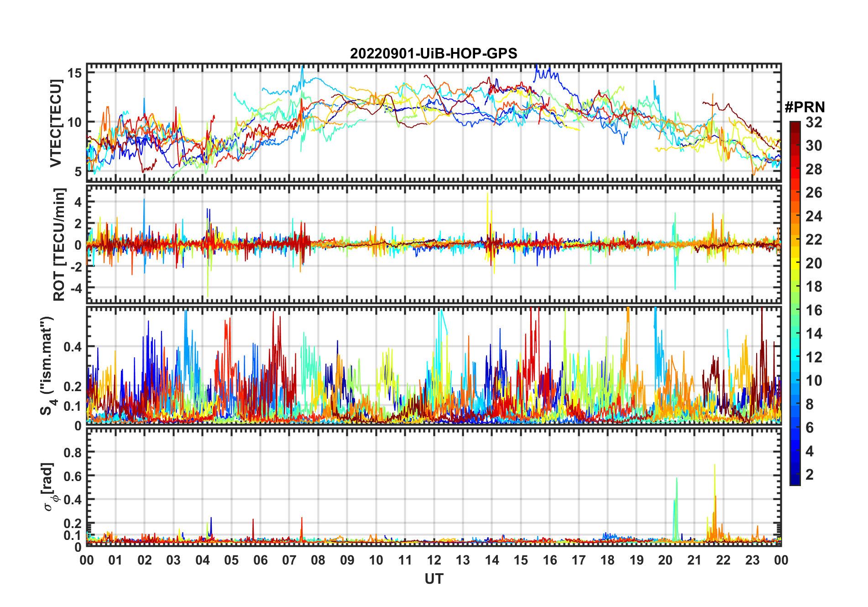
Task: Click PRN colorbar tick 6
Action: (810, 428)
